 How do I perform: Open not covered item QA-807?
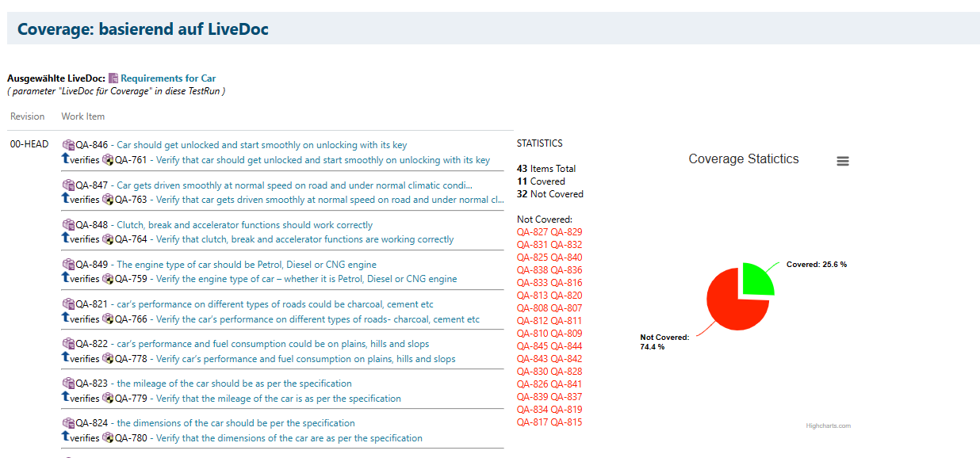(x=567, y=308)
